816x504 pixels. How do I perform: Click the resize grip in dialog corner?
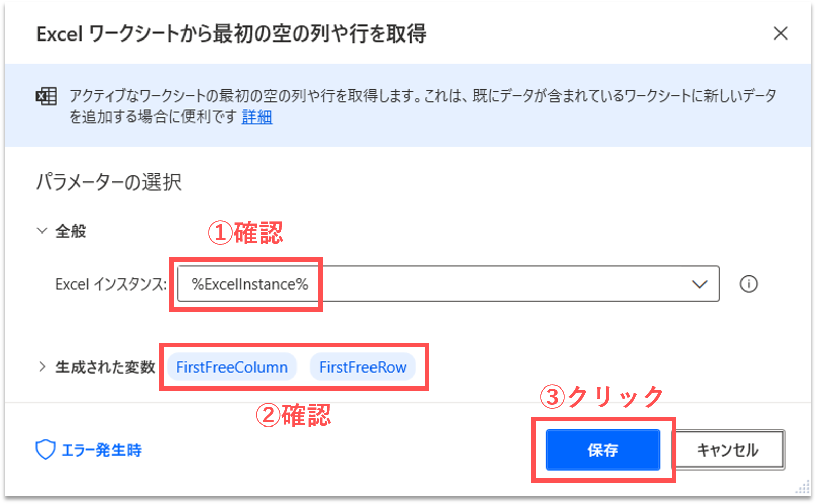coord(803,488)
